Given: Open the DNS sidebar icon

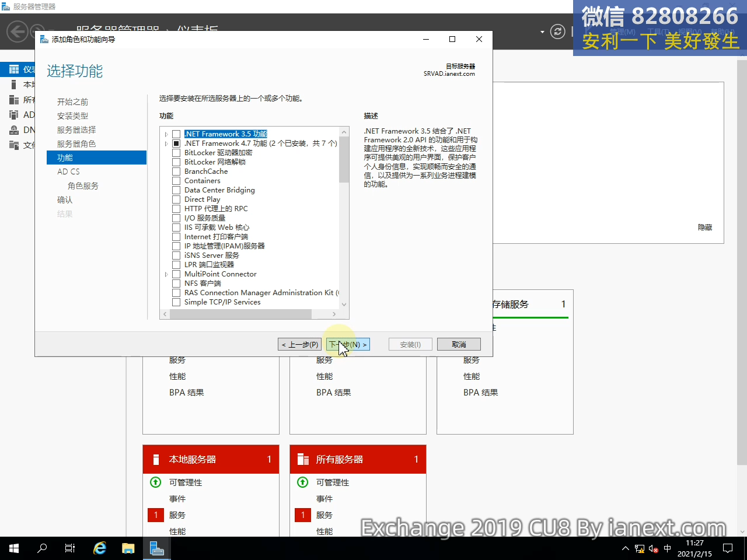Looking at the screenshot, I should click(x=14, y=130).
